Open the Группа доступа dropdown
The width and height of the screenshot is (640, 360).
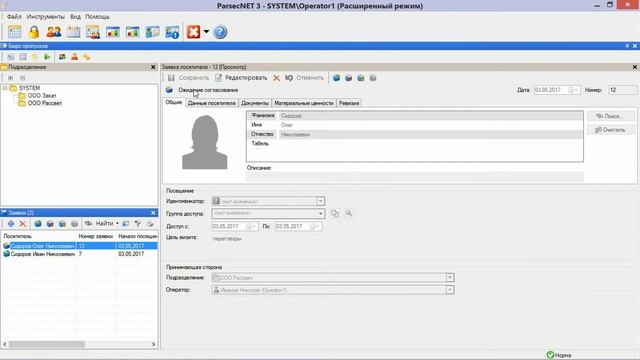point(320,213)
